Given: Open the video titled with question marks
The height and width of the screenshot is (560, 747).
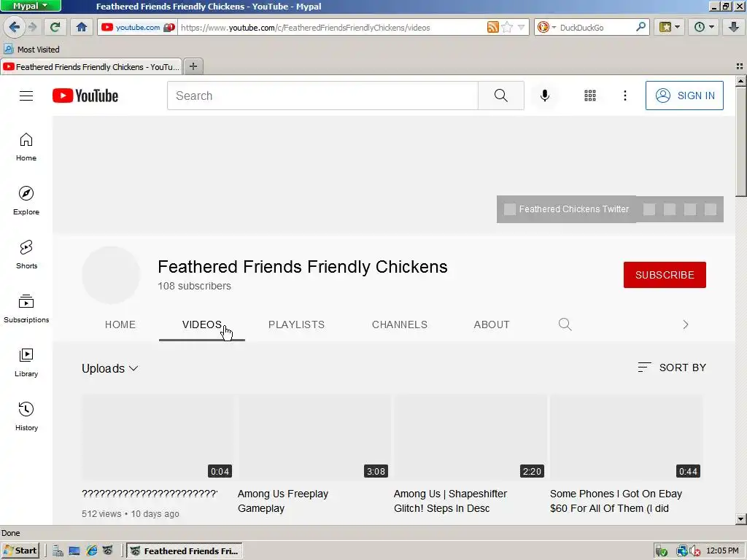Looking at the screenshot, I should coord(150,494).
